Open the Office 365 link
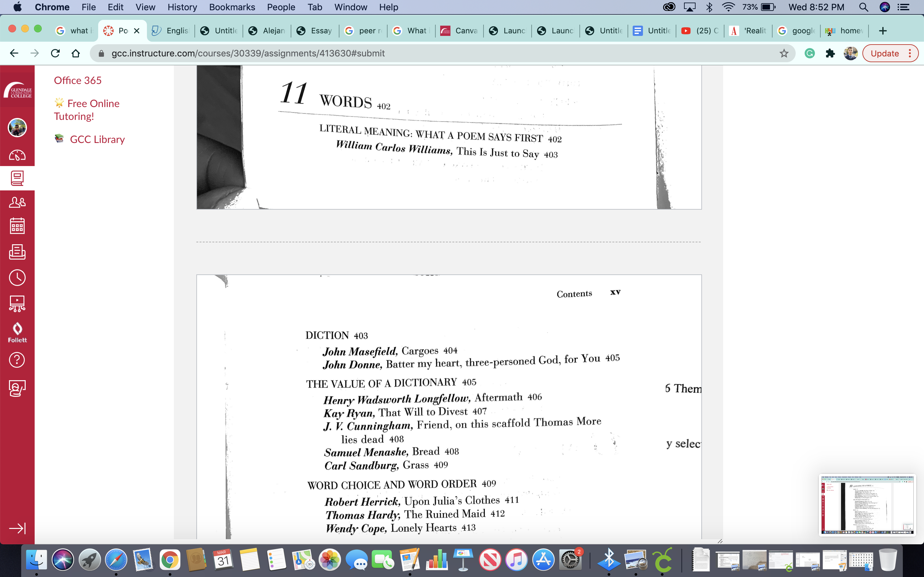 pos(78,80)
